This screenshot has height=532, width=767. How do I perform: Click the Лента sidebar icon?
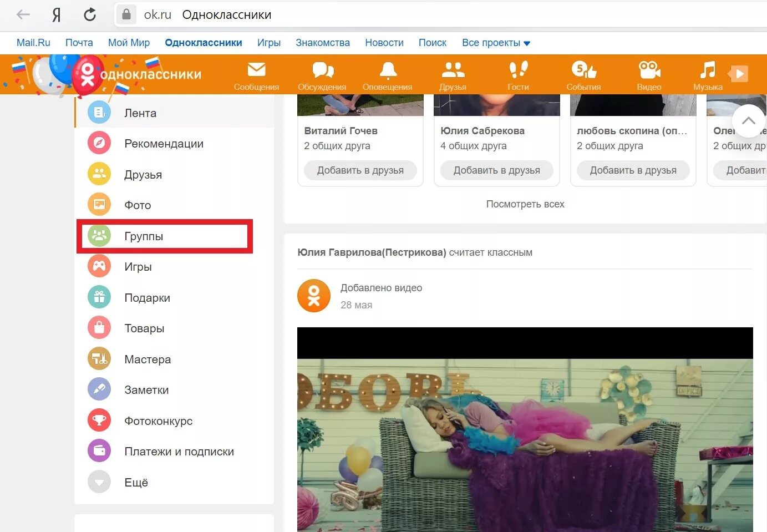point(99,113)
